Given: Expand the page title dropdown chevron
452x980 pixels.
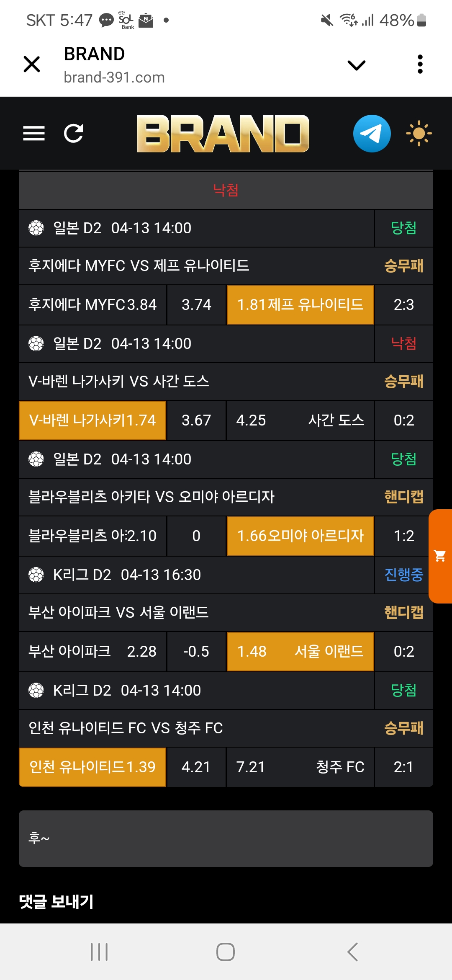Looking at the screenshot, I should (x=357, y=65).
